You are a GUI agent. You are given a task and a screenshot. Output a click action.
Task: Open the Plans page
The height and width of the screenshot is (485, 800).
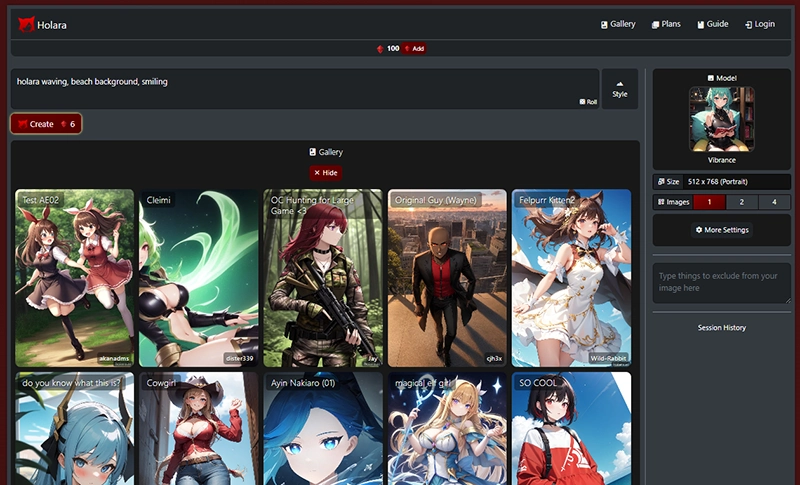tap(666, 24)
